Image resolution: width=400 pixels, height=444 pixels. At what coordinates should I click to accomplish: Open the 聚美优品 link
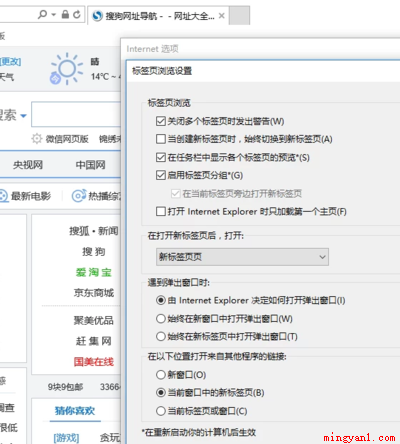coord(94,320)
